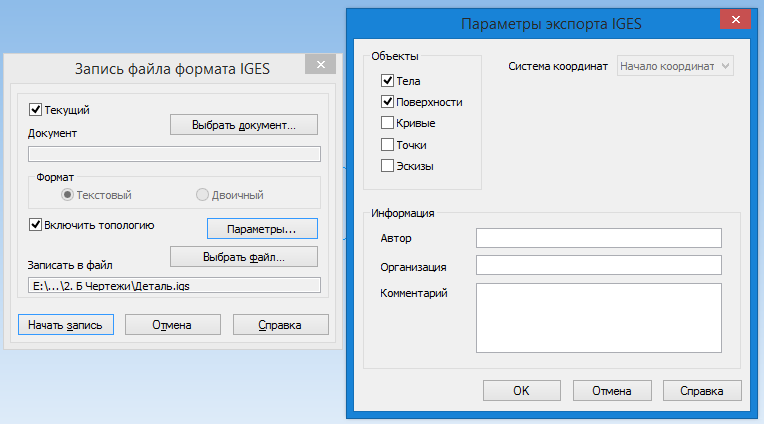Click the Выбрать документ button
The width and height of the screenshot is (764, 424).
coord(244,125)
